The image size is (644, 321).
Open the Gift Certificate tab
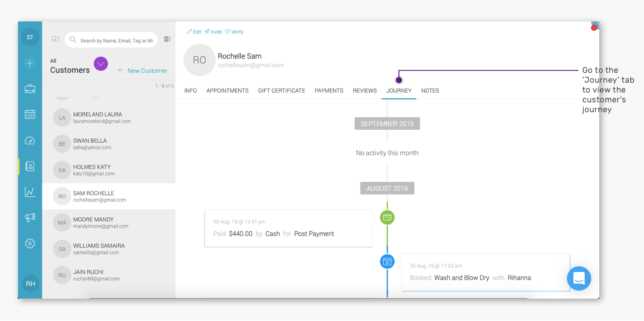click(x=282, y=90)
